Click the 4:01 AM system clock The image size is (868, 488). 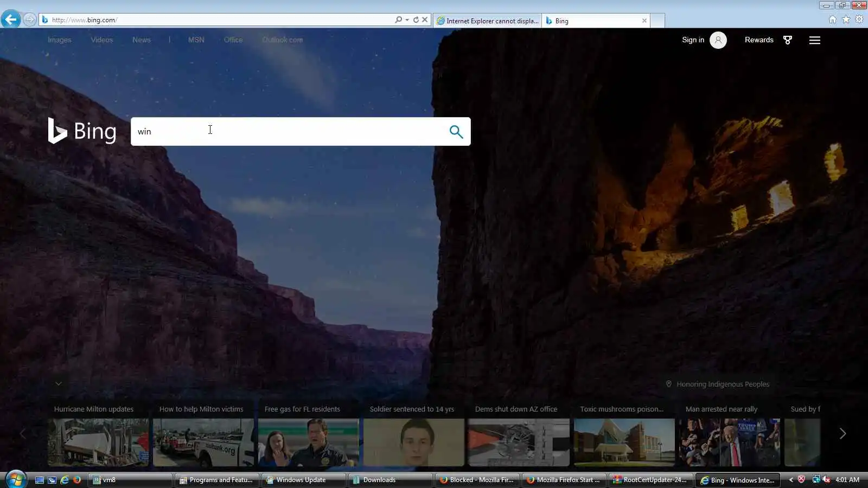847,480
